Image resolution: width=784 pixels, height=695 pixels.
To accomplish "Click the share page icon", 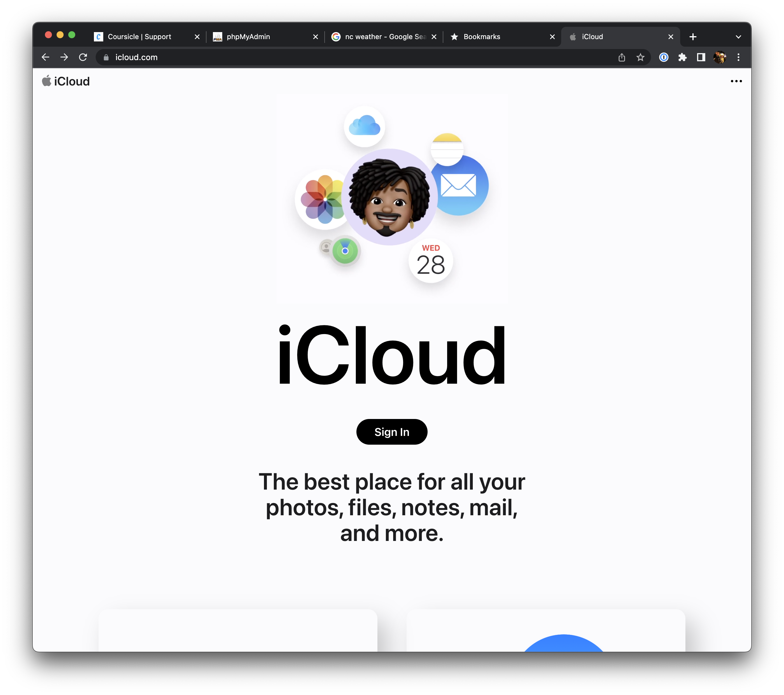I will tap(622, 57).
